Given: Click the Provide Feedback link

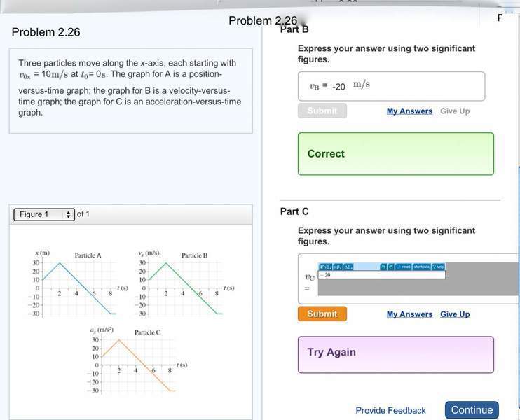Looking at the screenshot, I should coord(390,411).
